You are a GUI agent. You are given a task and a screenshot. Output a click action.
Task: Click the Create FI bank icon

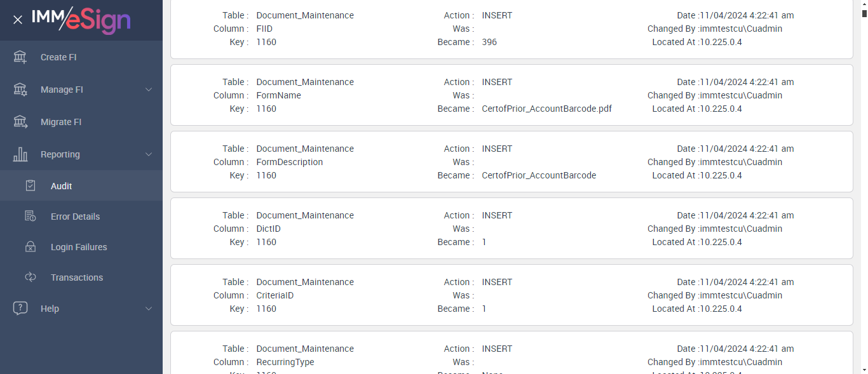pos(20,57)
